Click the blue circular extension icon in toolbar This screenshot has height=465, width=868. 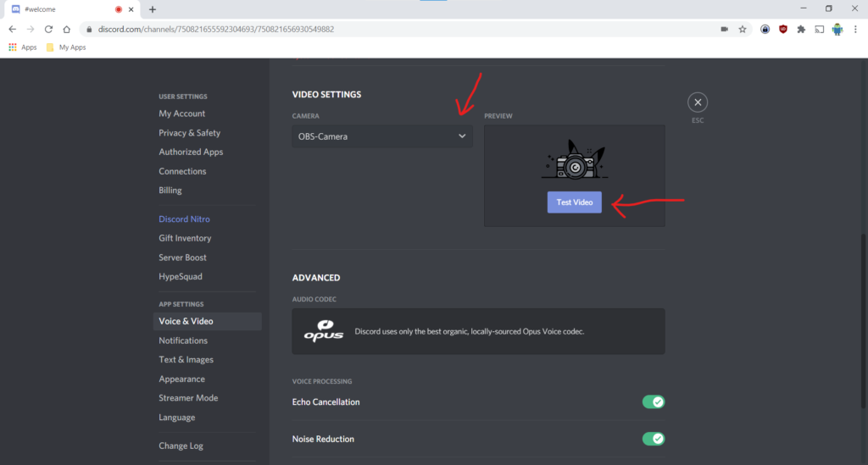click(765, 30)
